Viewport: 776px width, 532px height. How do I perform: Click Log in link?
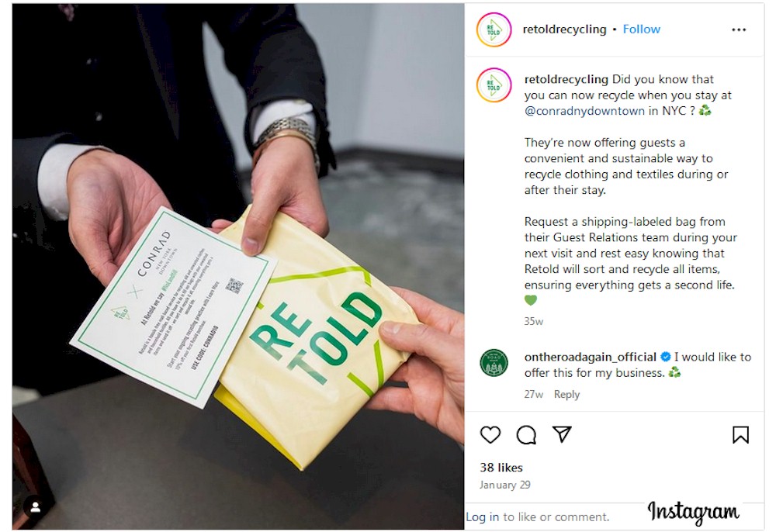(x=483, y=516)
